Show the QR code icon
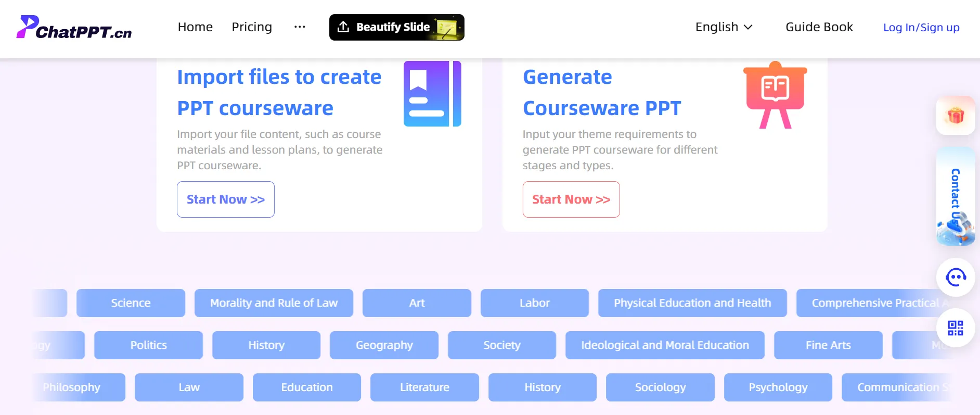The width and height of the screenshot is (980, 415). coord(956,328)
